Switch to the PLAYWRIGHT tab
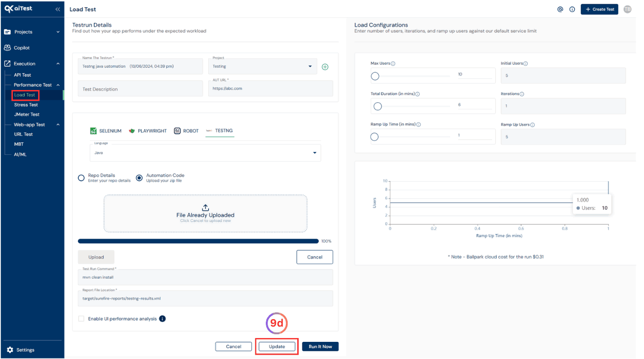 [x=148, y=131]
